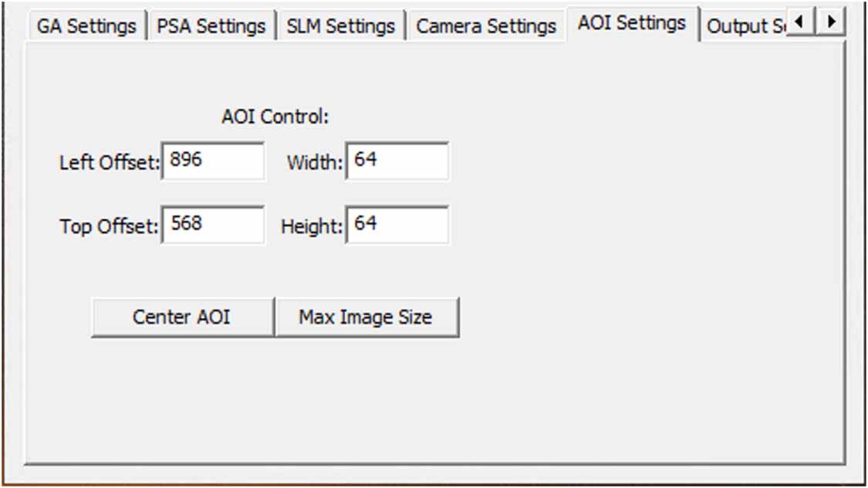Click the active AOI Settings tab
Screen dimensions: 868x488
pos(633,22)
